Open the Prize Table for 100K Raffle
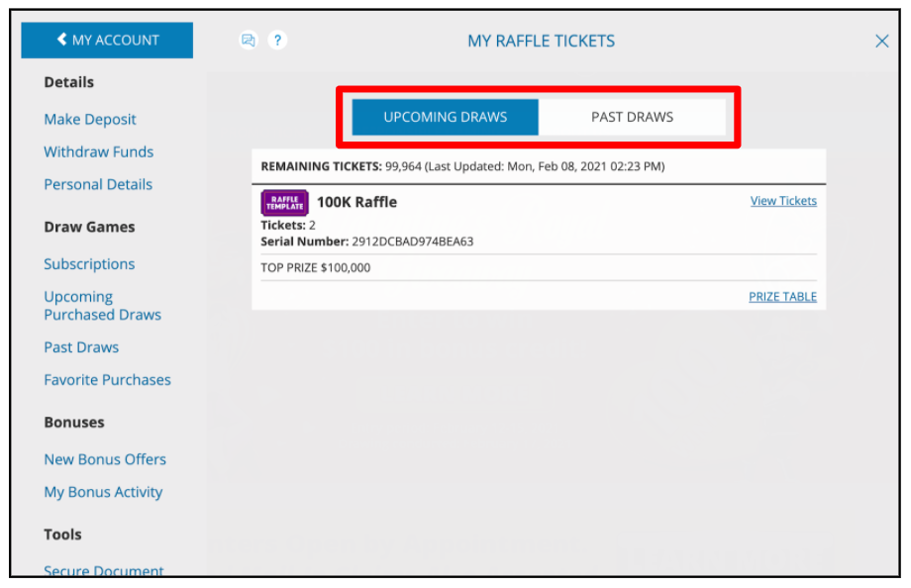The image size is (911, 588). (x=782, y=296)
